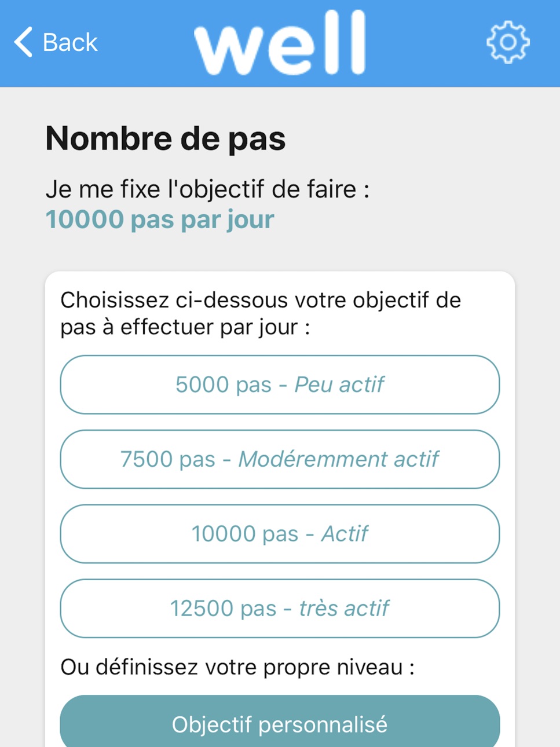Tap the 10000 pas par jour goal text
Viewport: 560px width, 747px height.
[x=160, y=219]
